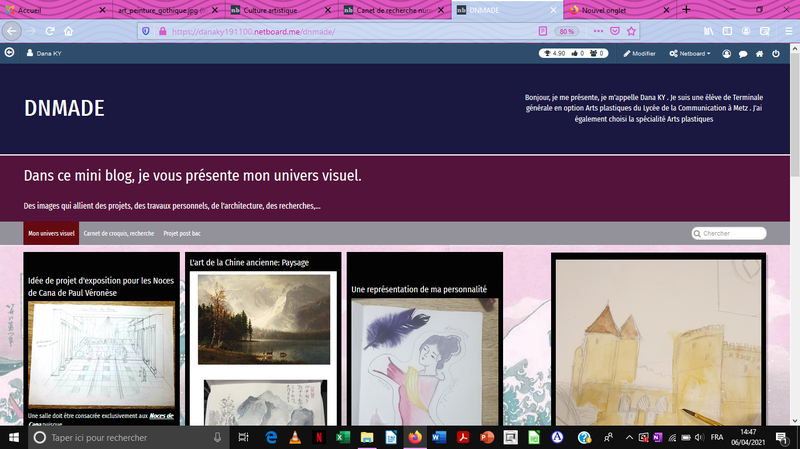The image size is (800, 449).
Task: Click the user profile icon in Netboard bar
Action: [x=727, y=53]
